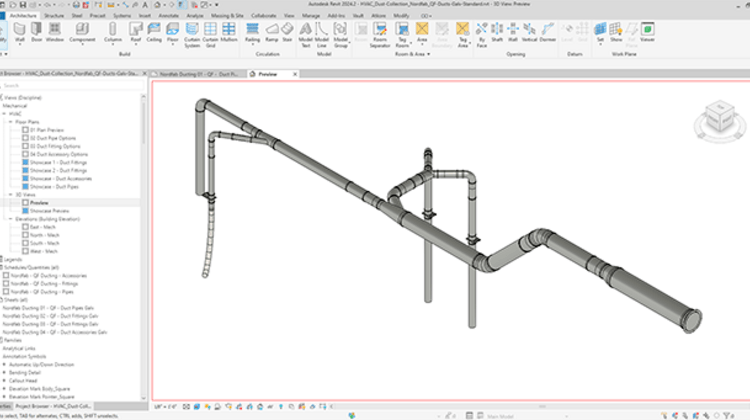Collapse the Floor Plans tree node
Image resolution: width=750 pixels, height=420 pixels.
point(10,121)
